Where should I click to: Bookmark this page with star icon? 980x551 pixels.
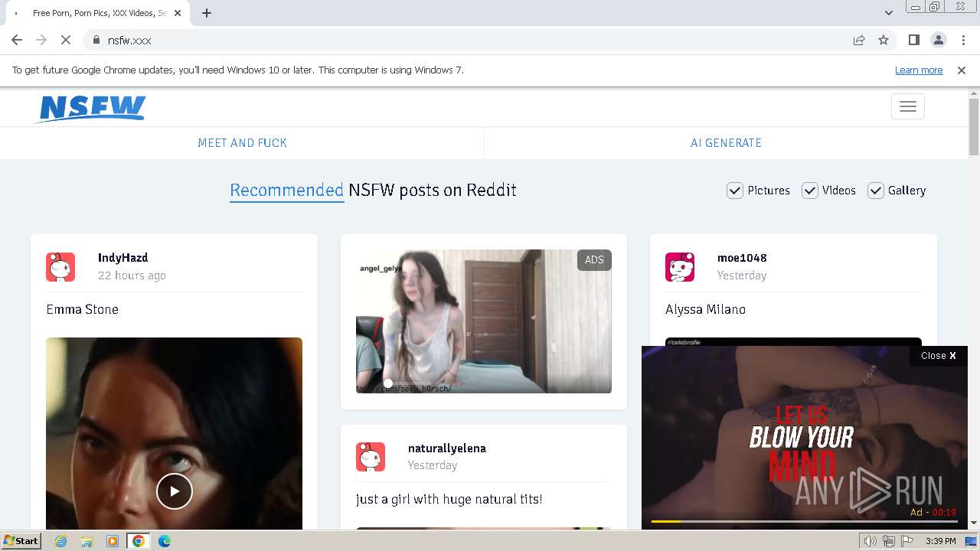[884, 40]
